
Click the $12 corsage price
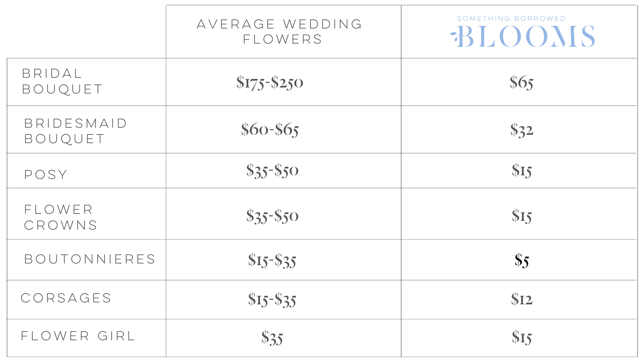point(522,299)
